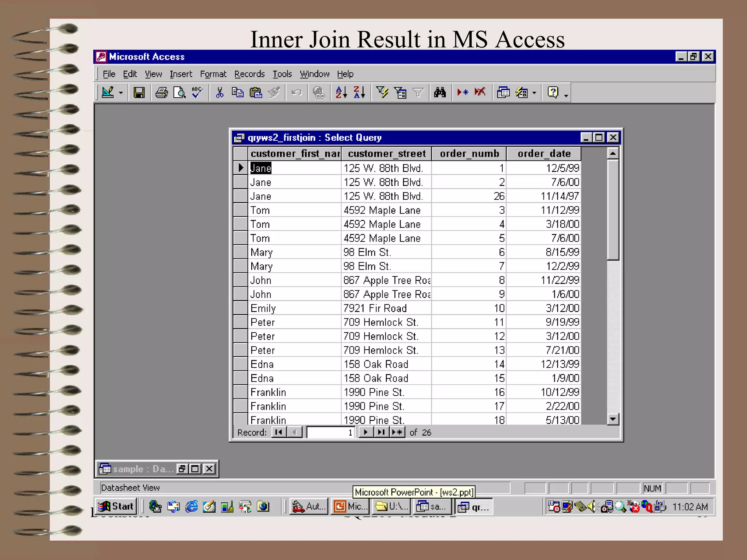
Task: Open Print Preview from the toolbar
Action: (x=179, y=93)
